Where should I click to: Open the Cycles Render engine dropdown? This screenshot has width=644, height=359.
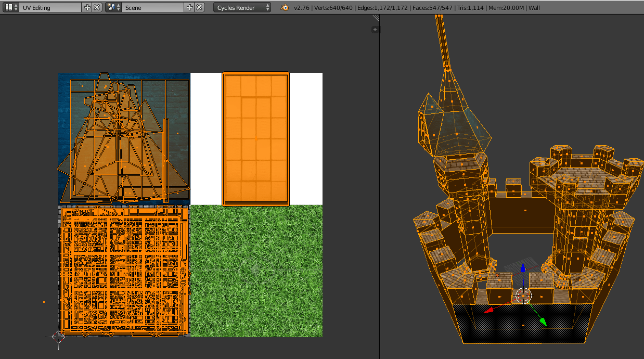coord(242,8)
